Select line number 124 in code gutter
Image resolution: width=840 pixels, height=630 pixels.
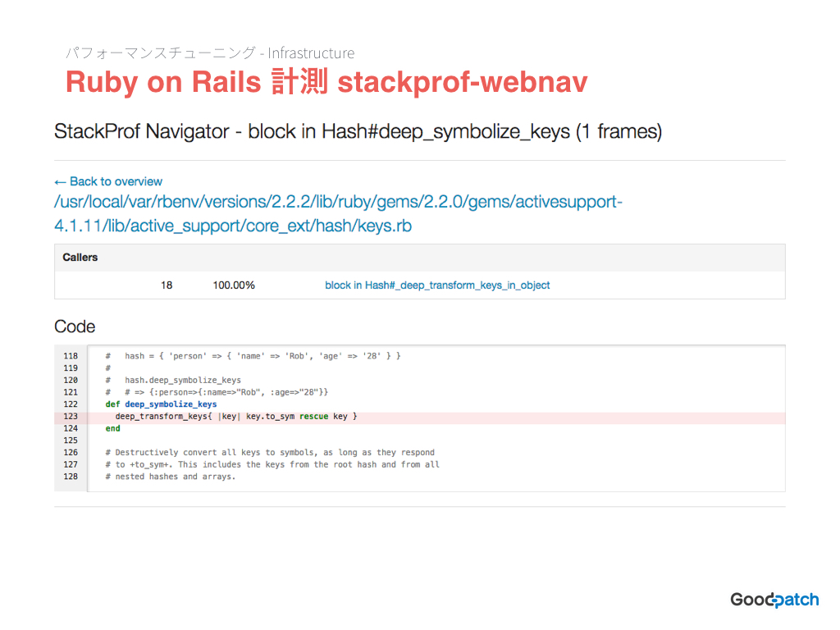(x=71, y=428)
